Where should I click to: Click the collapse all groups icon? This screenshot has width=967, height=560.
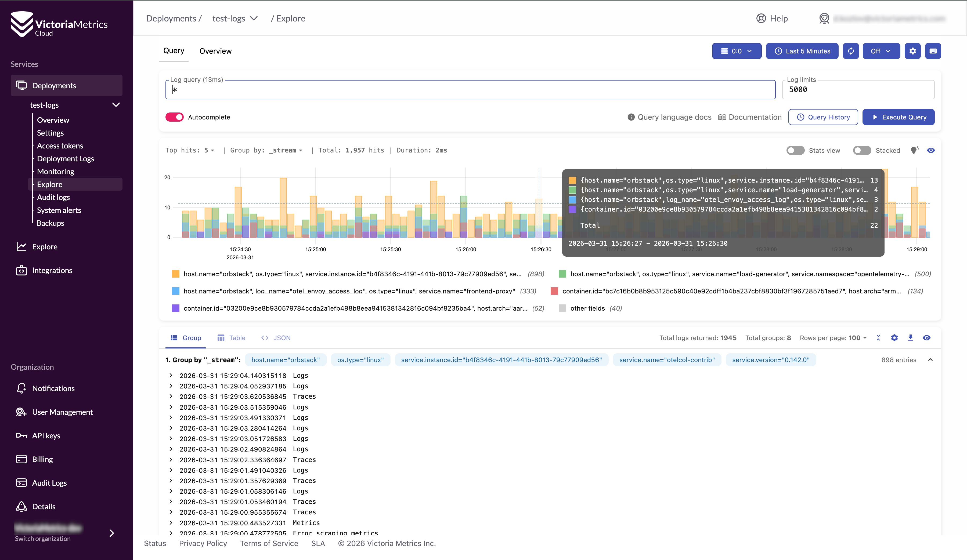coord(878,337)
